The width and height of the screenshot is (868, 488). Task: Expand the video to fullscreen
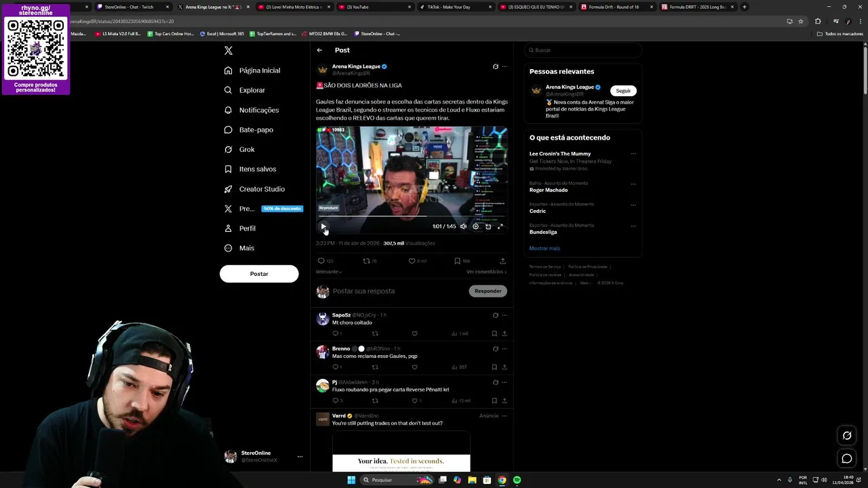tap(500, 226)
